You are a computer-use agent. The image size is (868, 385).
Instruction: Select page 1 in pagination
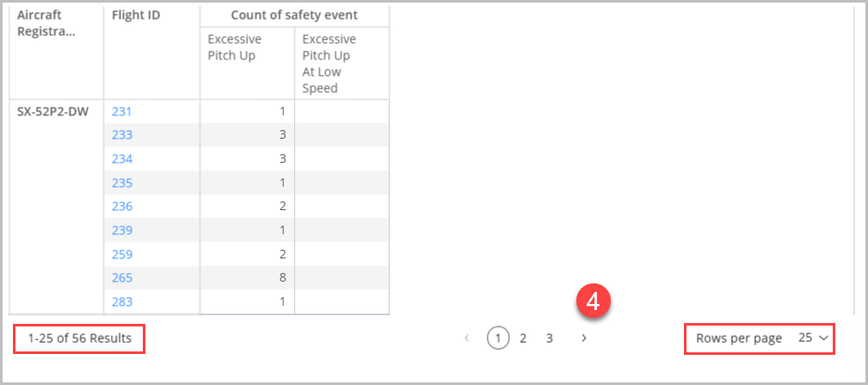(x=498, y=338)
